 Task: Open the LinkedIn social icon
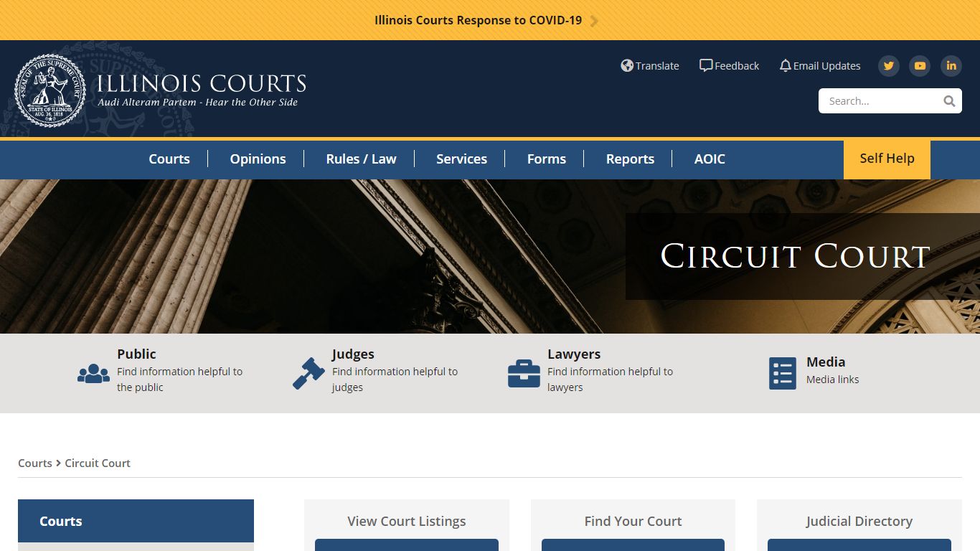(951, 66)
